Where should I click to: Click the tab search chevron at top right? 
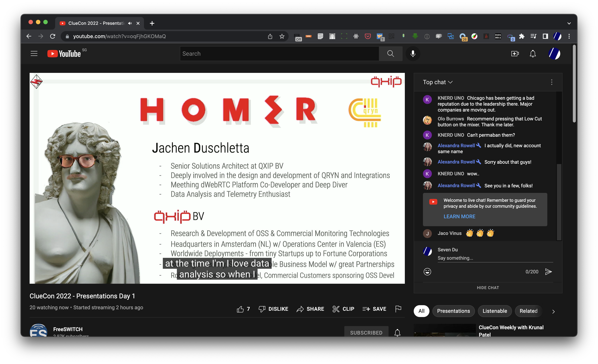click(569, 23)
